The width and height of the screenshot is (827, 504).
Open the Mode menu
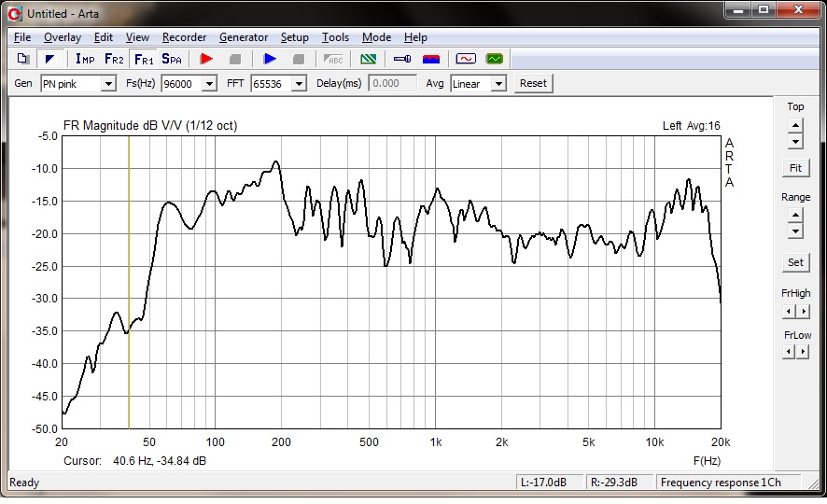(376, 37)
